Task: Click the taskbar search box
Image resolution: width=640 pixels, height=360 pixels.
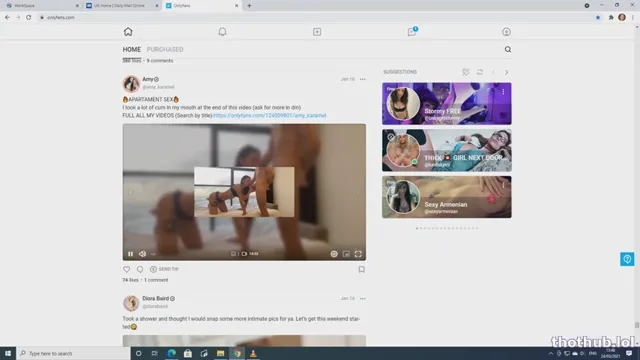Action: click(73, 353)
